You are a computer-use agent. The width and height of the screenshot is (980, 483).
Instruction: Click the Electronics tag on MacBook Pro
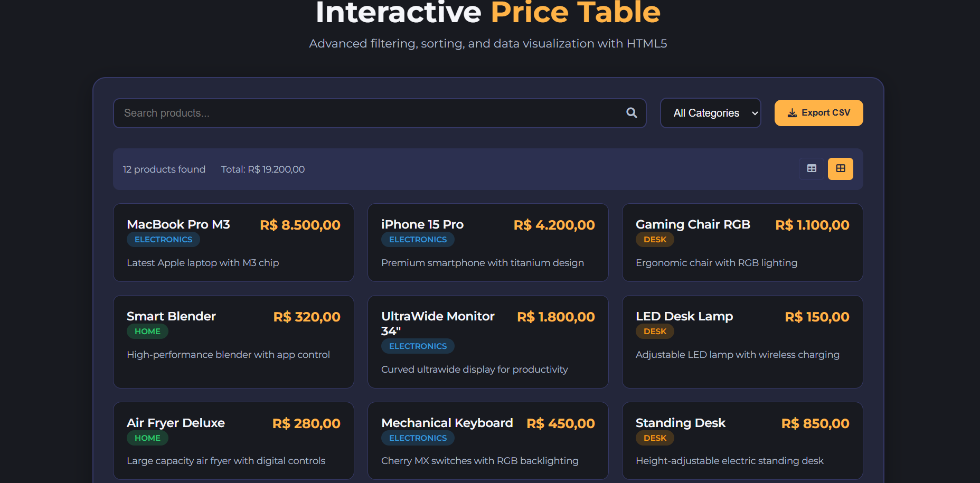click(163, 240)
